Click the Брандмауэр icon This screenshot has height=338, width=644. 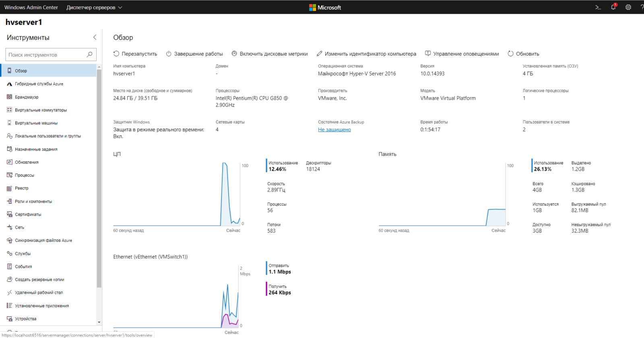coord(9,97)
